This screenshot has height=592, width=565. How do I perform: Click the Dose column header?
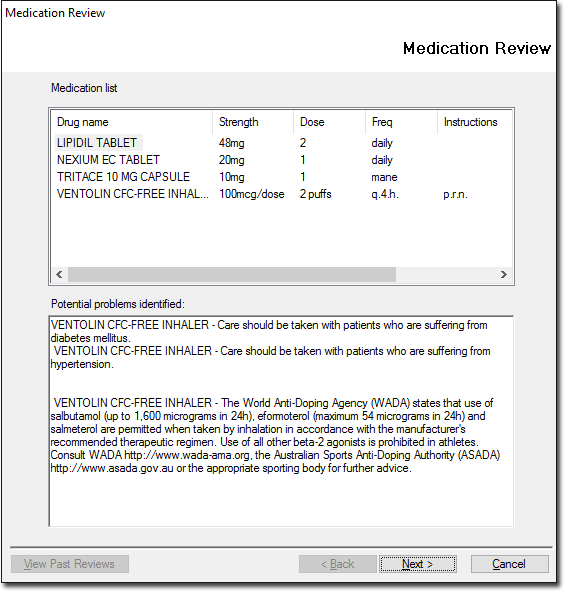click(329, 122)
